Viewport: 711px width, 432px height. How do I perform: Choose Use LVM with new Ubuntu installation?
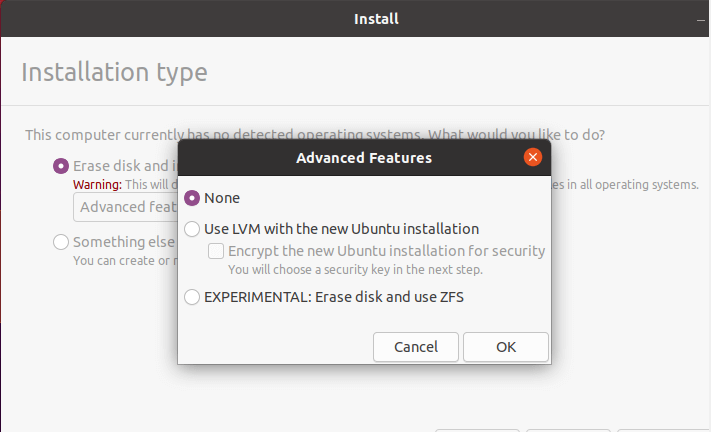[192, 229]
